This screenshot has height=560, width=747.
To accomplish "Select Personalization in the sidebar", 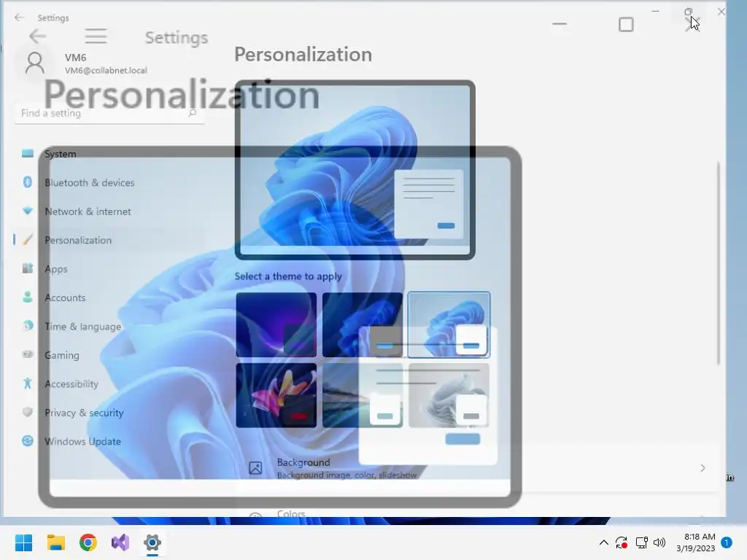I will (x=109, y=240).
